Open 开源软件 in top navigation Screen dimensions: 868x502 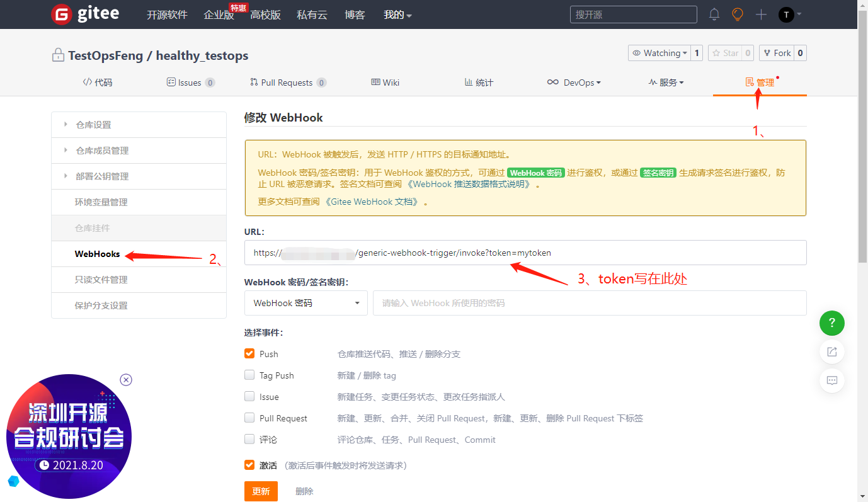point(167,14)
